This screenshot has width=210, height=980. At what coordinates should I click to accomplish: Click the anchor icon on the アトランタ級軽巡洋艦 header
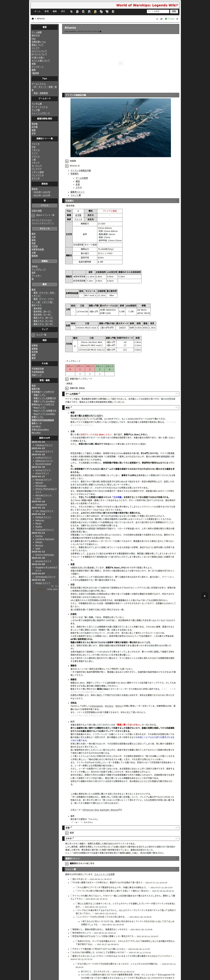[x=176, y=95]
